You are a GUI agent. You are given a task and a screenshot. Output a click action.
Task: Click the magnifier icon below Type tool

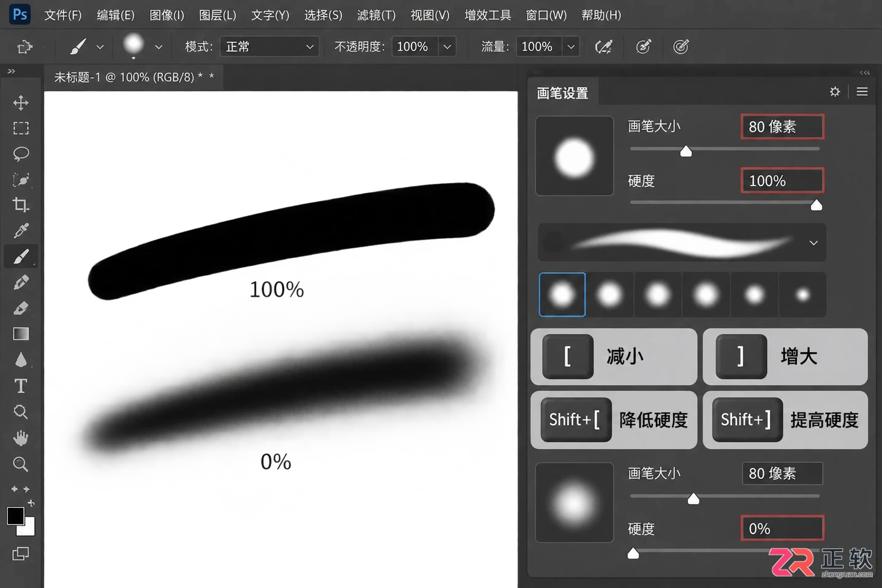click(x=21, y=412)
